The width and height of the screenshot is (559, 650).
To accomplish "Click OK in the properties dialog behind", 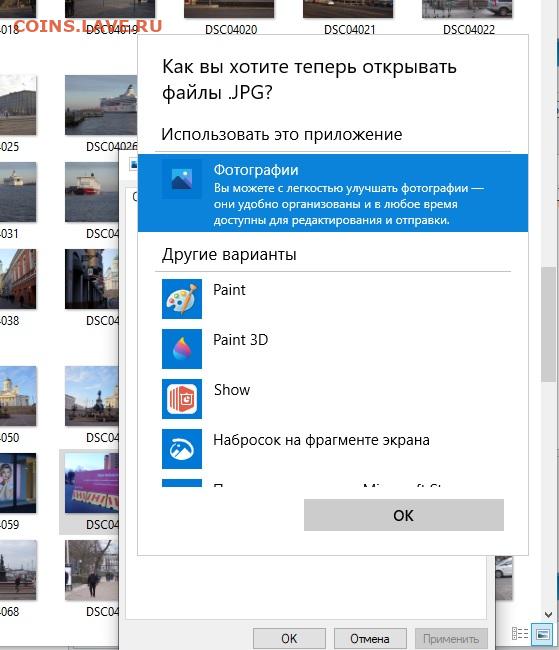I will point(289,639).
